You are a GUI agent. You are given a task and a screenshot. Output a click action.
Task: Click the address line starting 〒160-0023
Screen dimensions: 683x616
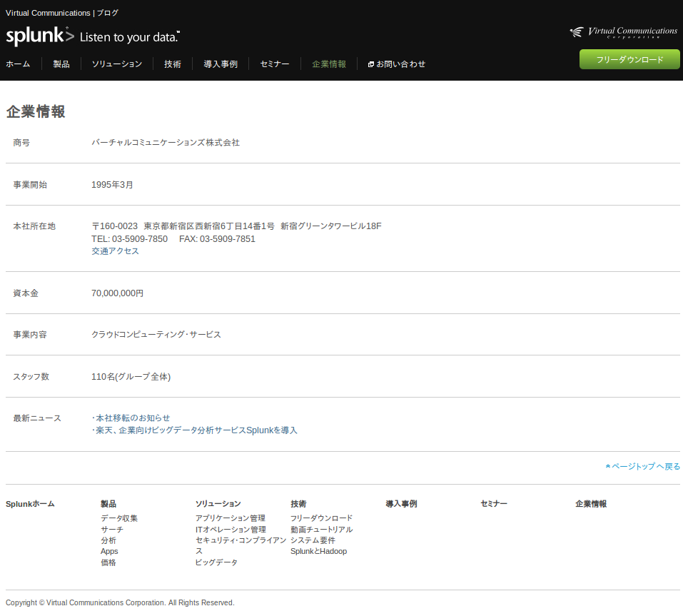coord(236,226)
